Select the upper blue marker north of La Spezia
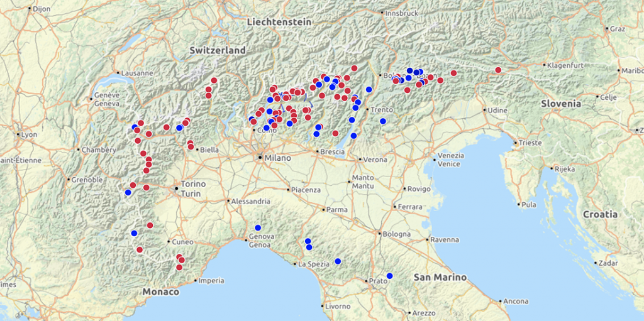644x321 pixels. [x=308, y=241]
